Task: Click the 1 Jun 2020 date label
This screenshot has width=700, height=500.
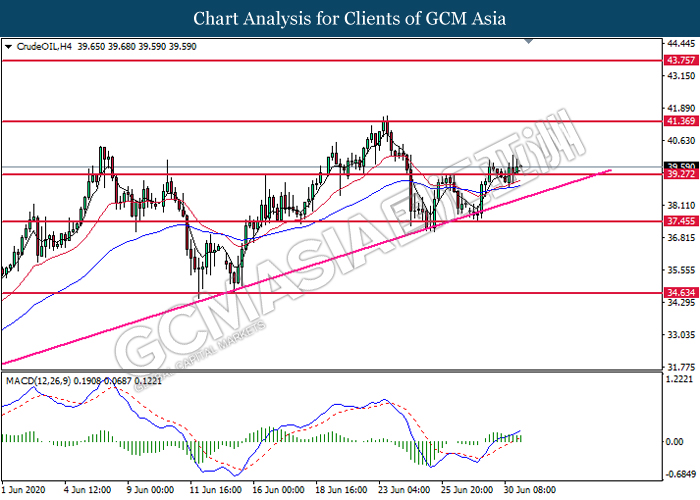Action: coord(24,490)
